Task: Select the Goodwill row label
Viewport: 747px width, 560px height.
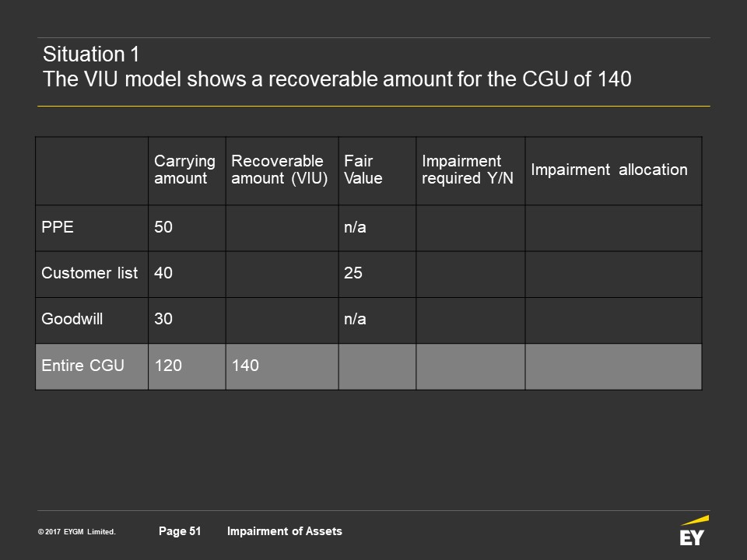Action: pyautogui.click(x=72, y=319)
